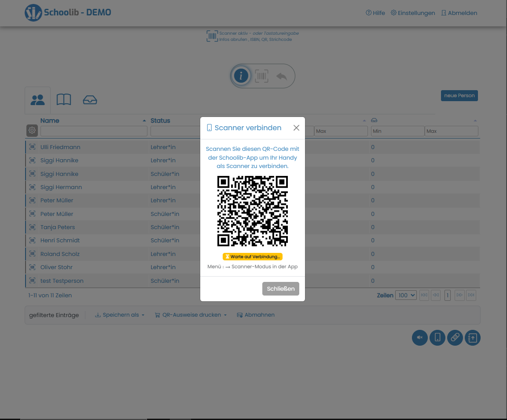Click the Schoolib logo icon
The height and width of the screenshot is (420, 507).
33,13
